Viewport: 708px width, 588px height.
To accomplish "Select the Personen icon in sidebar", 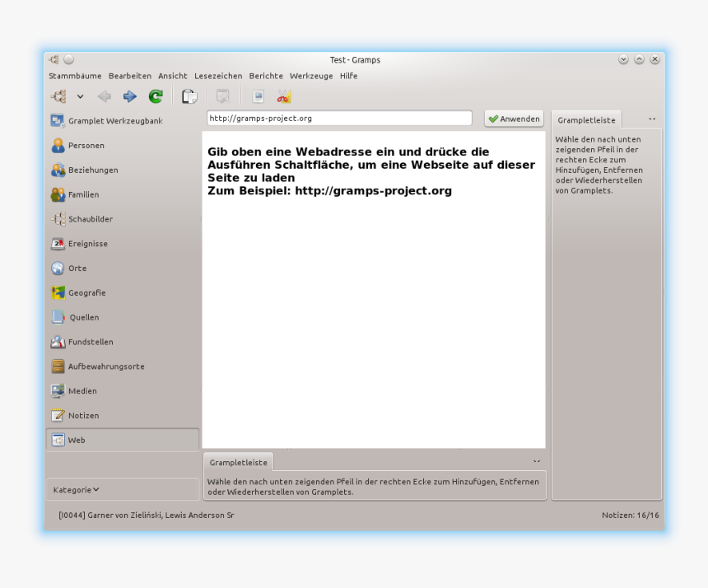I will (58, 146).
